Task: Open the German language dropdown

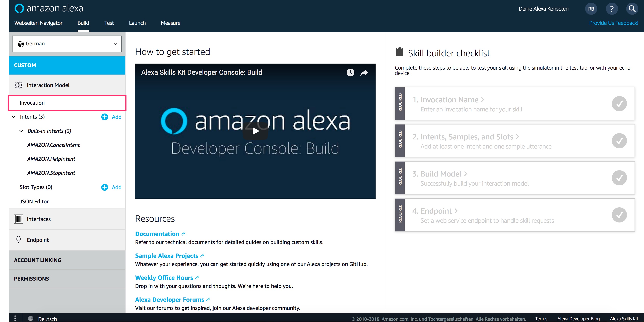Action: (67, 44)
